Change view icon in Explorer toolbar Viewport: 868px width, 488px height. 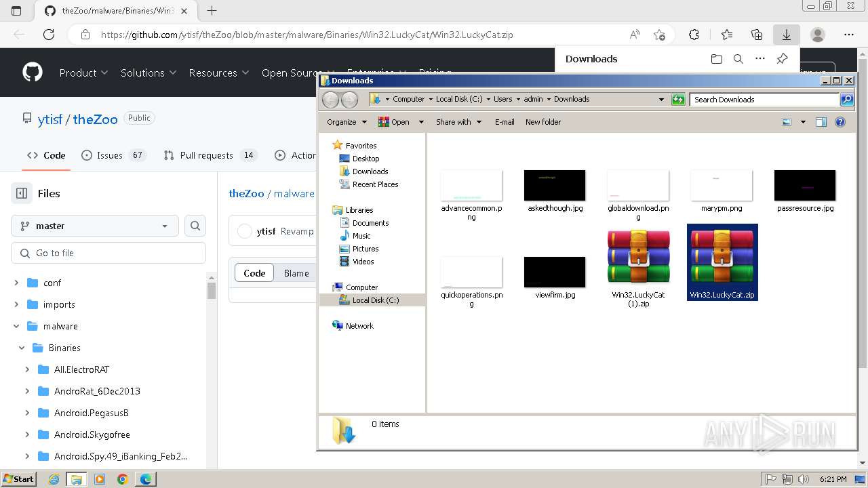[787, 122]
